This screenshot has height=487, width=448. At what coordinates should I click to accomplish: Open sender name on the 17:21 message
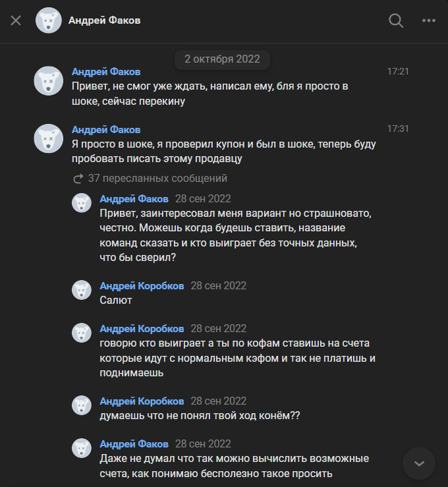(x=105, y=71)
